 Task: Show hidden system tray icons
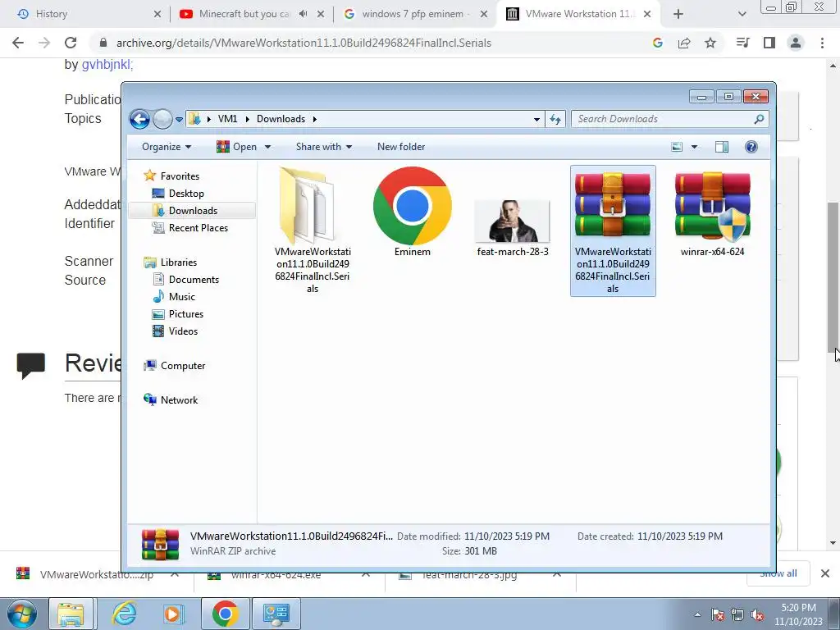tap(697, 614)
